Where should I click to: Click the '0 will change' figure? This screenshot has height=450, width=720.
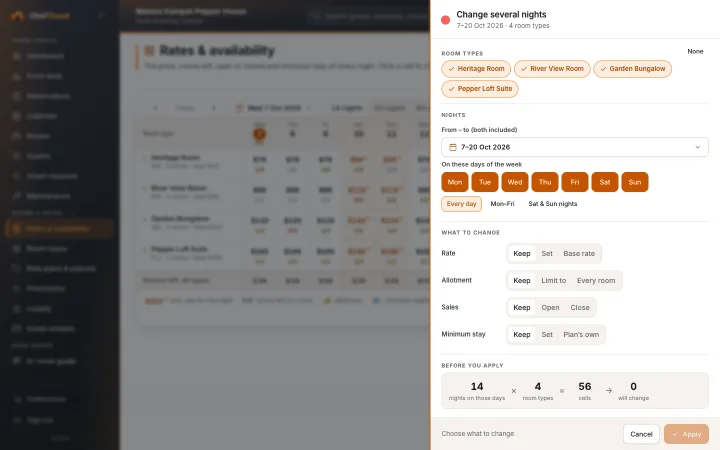click(633, 391)
